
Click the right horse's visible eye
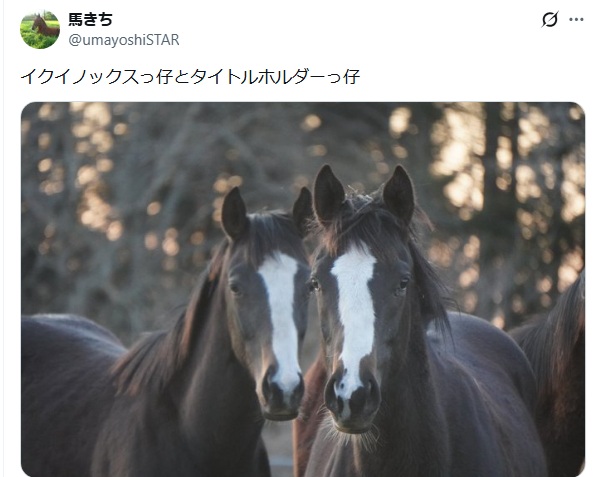tap(403, 284)
